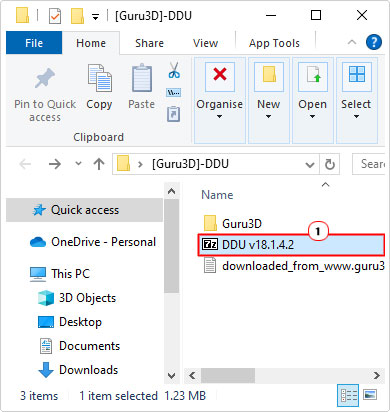The height and width of the screenshot is (412, 390).
Task: Open the address bar history dropdown
Action: point(310,164)
